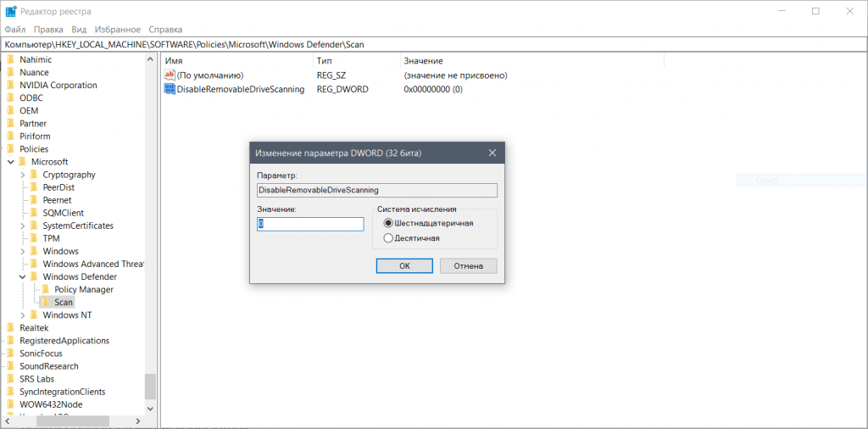868x429 pixels.
Task: Click the tree scrollbar down arrow
Action: coord(150,409)
